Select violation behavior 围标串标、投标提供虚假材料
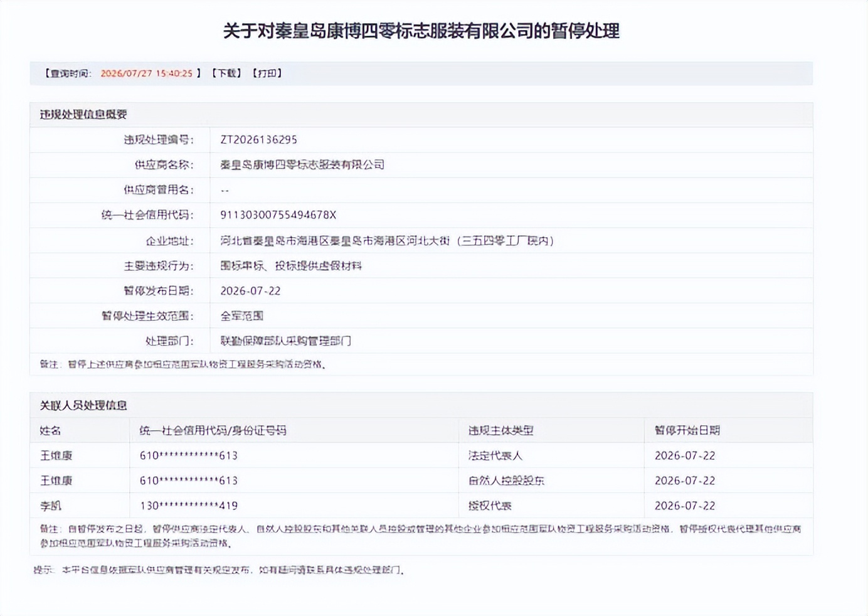The height and width of the screenshot is (616, 868). pyautogui.click(x=291, y=265)
